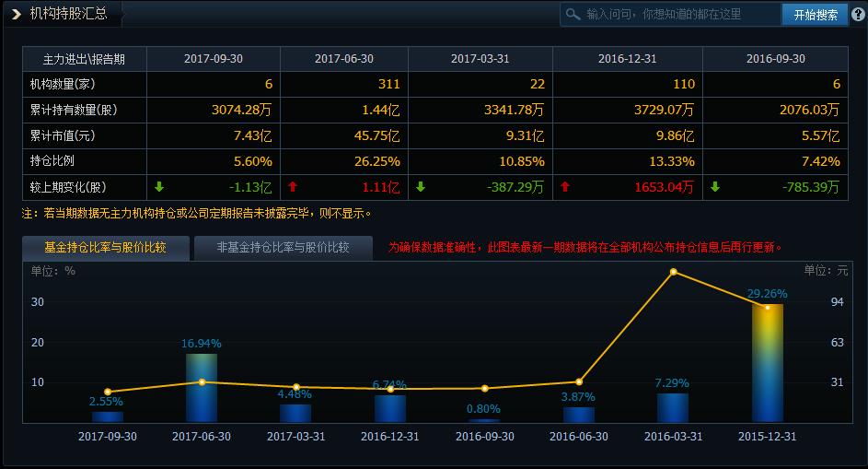Click the 3.87% bar for 2016-06-30
868x469 pixels.
pyautogui.click(x=579, y=415)
